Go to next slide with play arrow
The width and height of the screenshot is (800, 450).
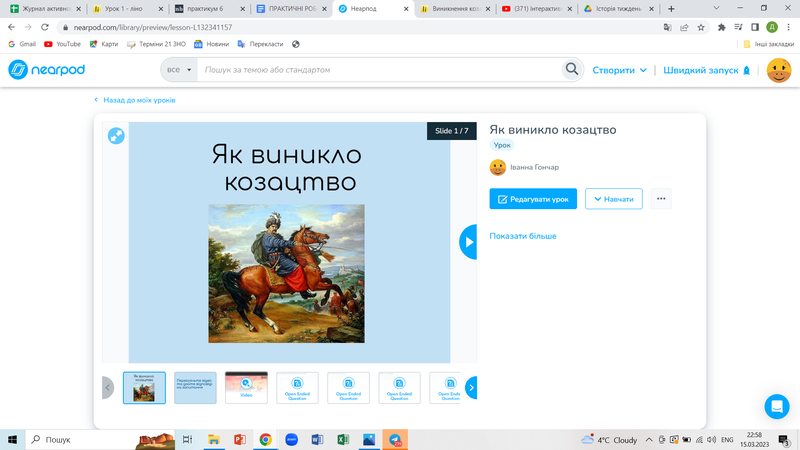468,242
